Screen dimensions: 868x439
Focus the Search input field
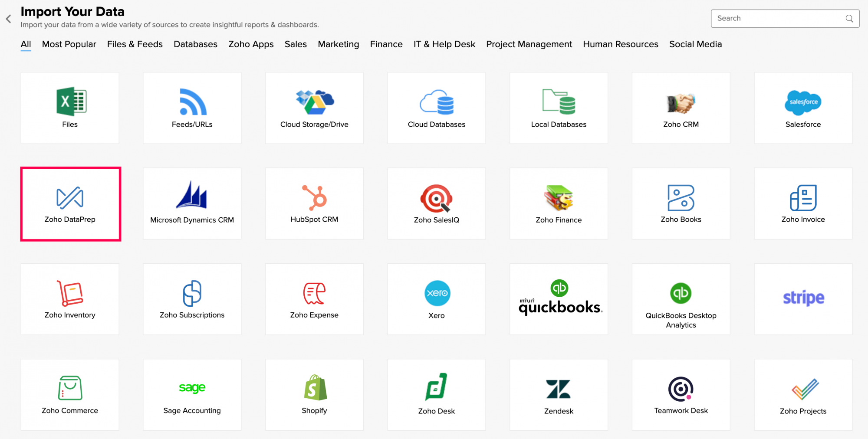coord(785,19)
